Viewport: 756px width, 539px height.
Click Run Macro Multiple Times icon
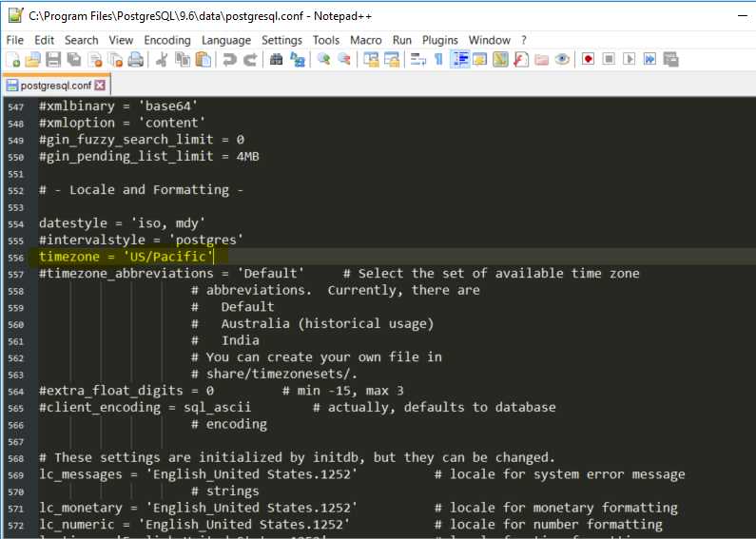[x=649, y=59]
